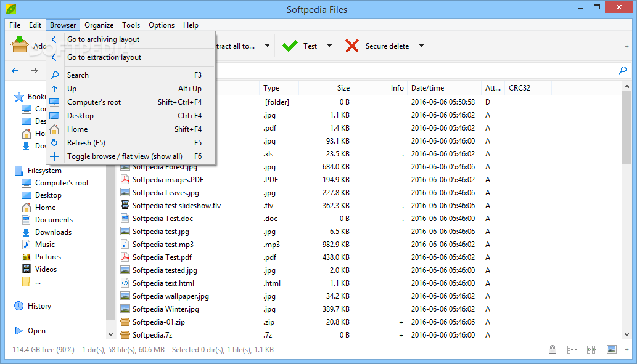The width and height of the screenshot is (637, 364).
Task: Select Computer's root in Filesystem tree
Action: click(x=62, y=183)
